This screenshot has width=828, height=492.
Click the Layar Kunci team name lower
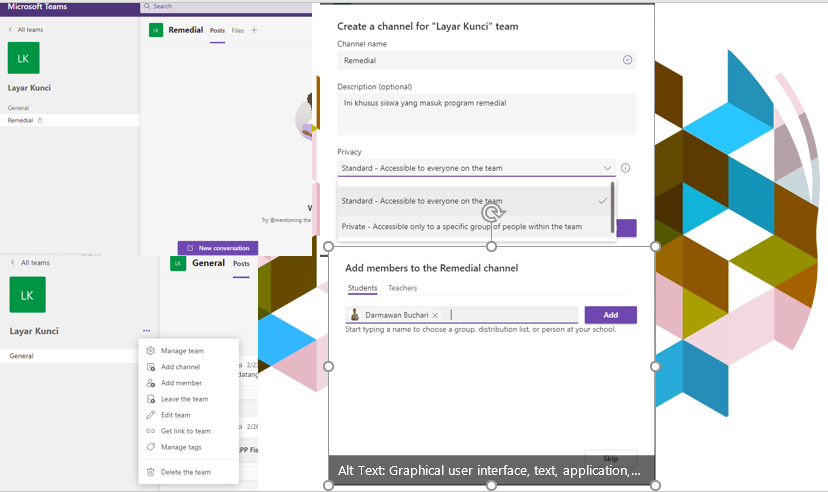34,331
